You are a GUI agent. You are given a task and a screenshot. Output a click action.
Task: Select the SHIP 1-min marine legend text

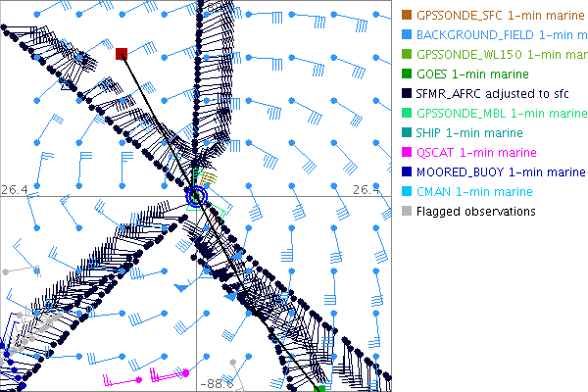[469, 132]
